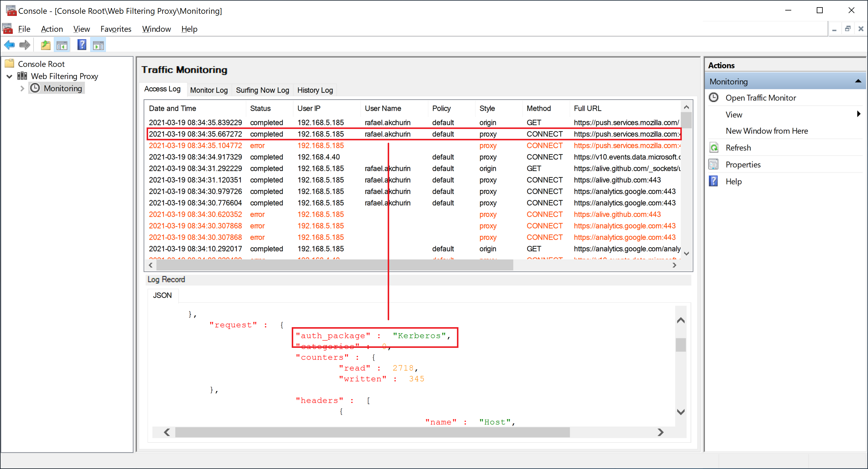Expand the Monitoring tree node
868x469 pixels.
(22, 88)
